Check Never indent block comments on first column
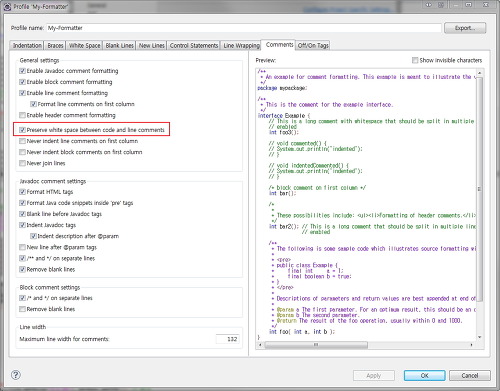The image size is (500, 391). coord(22,152)
